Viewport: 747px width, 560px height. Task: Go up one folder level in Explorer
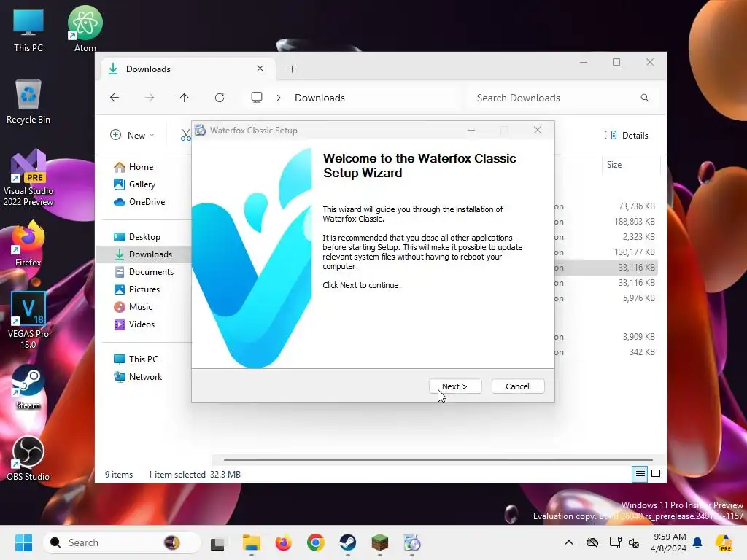pyautogui.click(x=185, y=98)
